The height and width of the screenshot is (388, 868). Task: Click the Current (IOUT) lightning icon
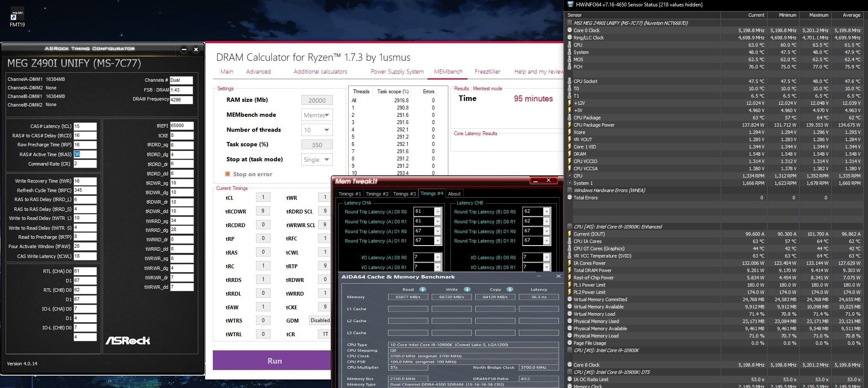(x=570, y=234)
